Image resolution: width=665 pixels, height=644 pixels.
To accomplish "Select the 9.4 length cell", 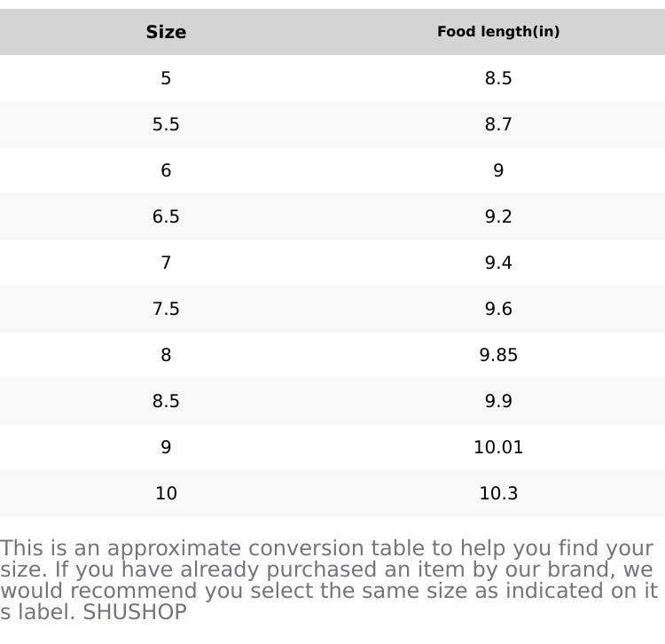I will pyautogui.click(x=498, y=263).
